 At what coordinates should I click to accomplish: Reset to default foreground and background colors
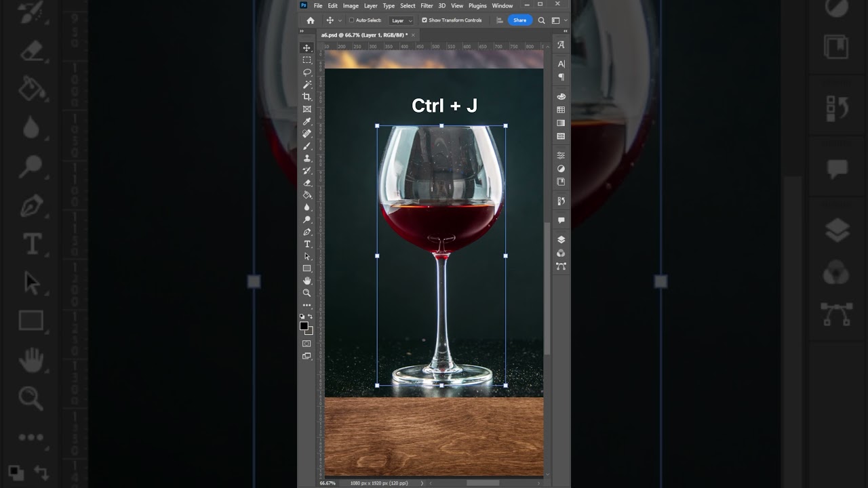(302, 317)
